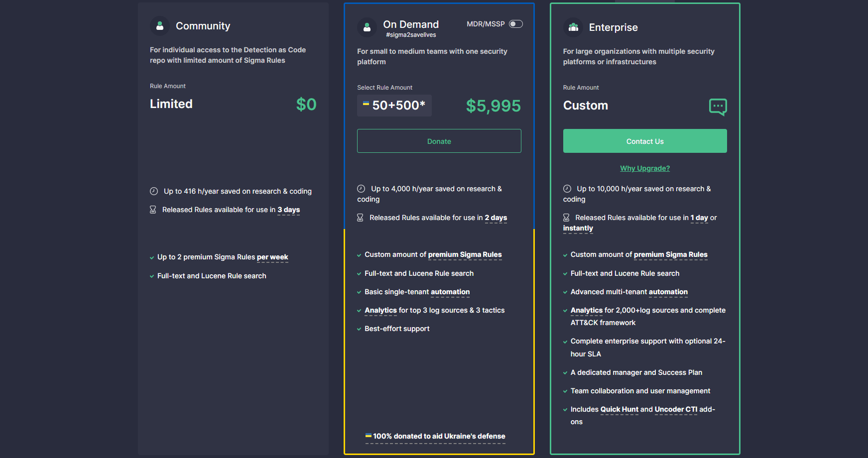Open the 50+500* rule amount selector

[394, 106]
